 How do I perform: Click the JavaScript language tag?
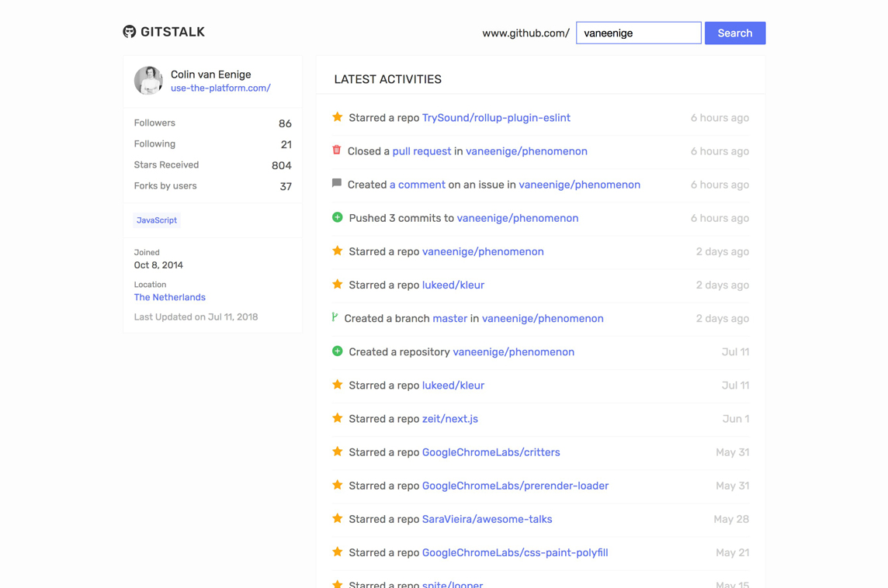tap(157, 220)
